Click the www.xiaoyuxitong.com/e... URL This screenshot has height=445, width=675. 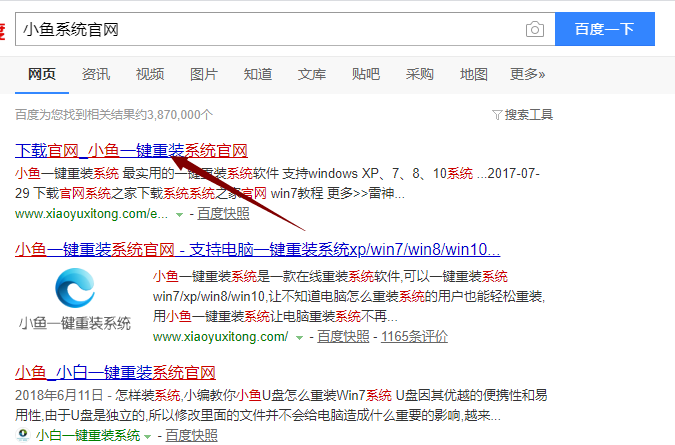click(91, 213)
